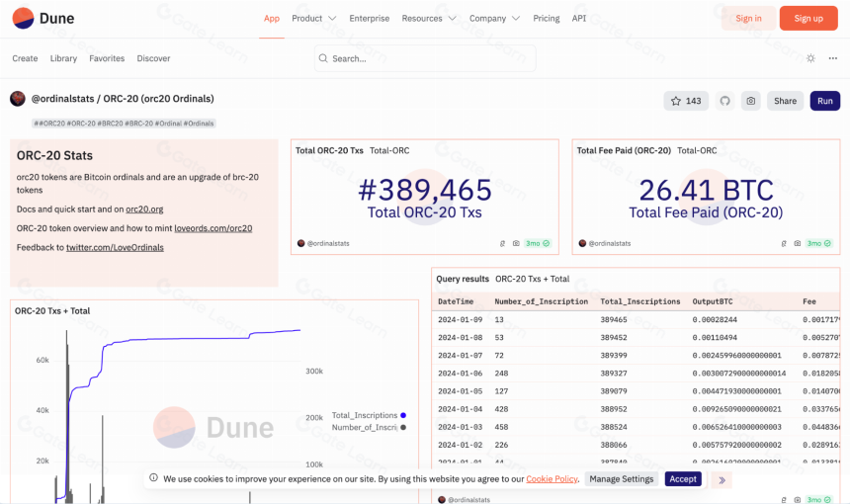850x504 pixels.
Task: Expand the Resources dropdown menu
Action: tap(429, 19)
